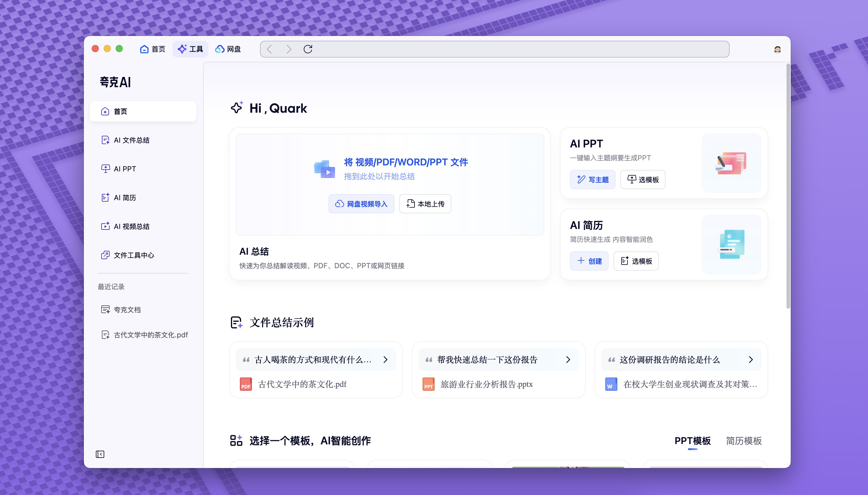Open AI 文件总结 in the sidebar
This screenshot has width=868, height=495.
(131, 140)
